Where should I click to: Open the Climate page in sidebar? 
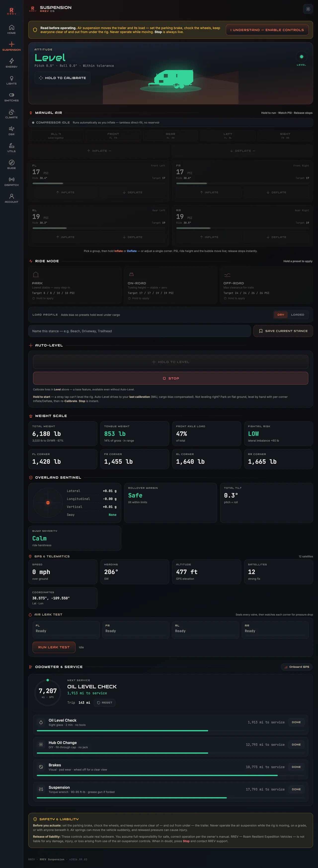[x=11, y=114]
